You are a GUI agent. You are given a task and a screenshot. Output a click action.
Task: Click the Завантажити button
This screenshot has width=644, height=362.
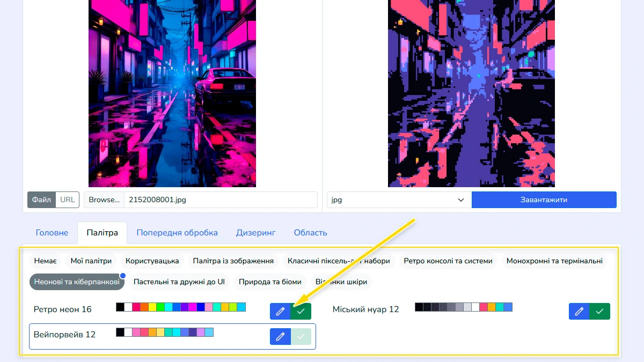pos(544,200)
